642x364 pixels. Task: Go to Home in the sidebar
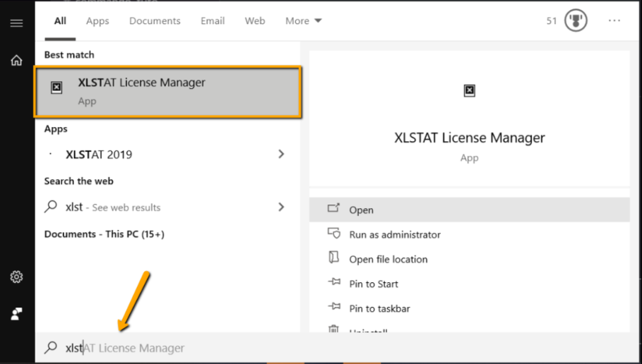pyautogui.click(x=16, y=61)
